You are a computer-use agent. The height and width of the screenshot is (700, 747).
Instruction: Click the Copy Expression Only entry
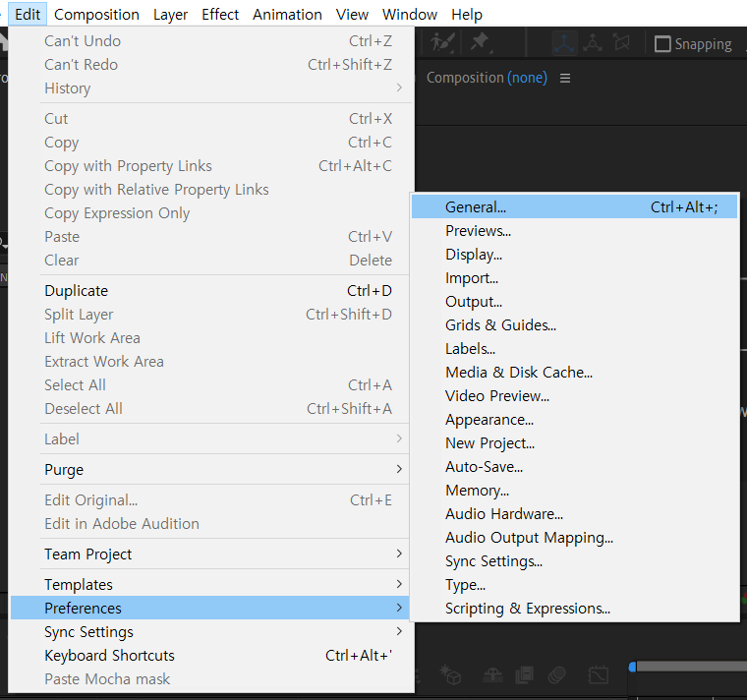[210, 213]
